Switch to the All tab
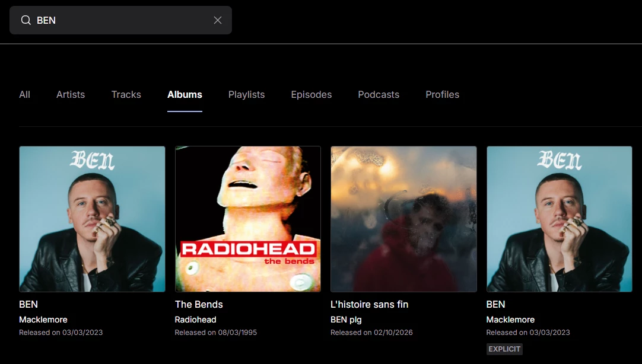 coord(24,94)
